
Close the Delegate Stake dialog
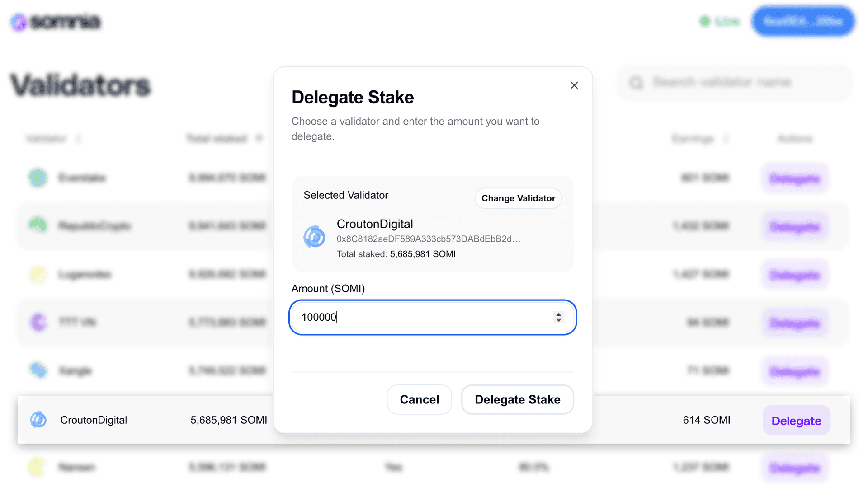point(574,85)
